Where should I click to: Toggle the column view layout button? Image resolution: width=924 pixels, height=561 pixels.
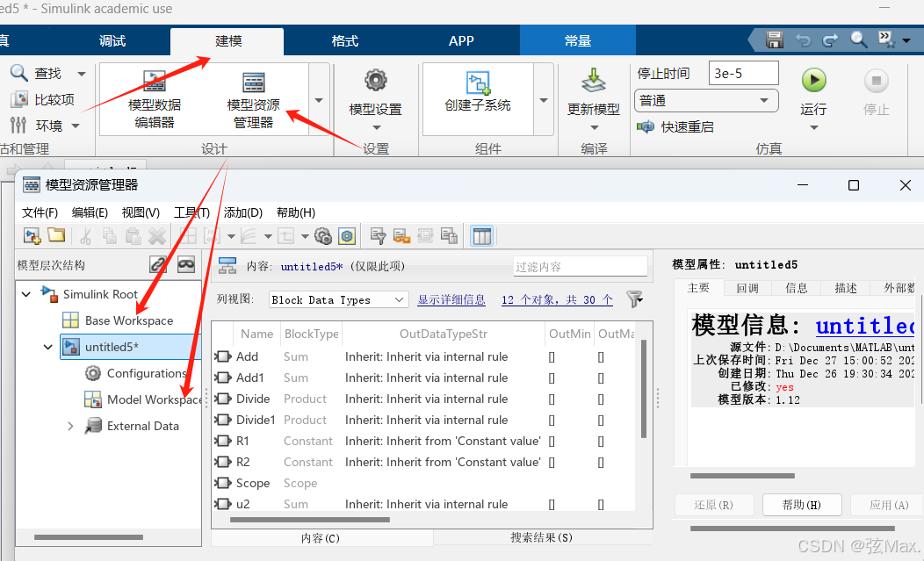pyautogui.click(x=482, y=236)
